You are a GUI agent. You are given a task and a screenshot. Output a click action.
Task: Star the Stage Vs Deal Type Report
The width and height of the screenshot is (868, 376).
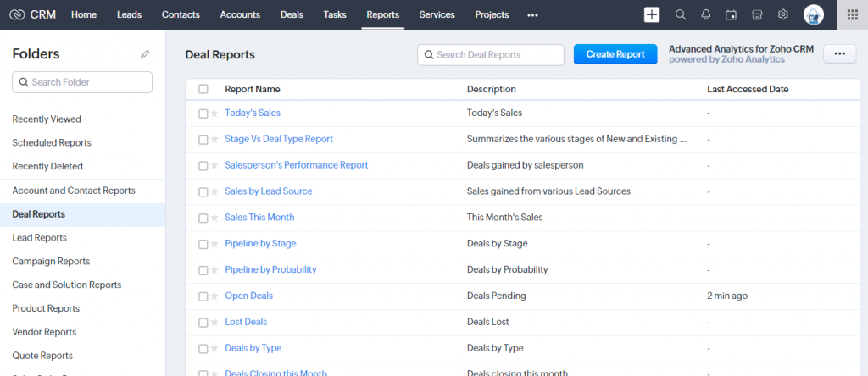pos(214,140)
